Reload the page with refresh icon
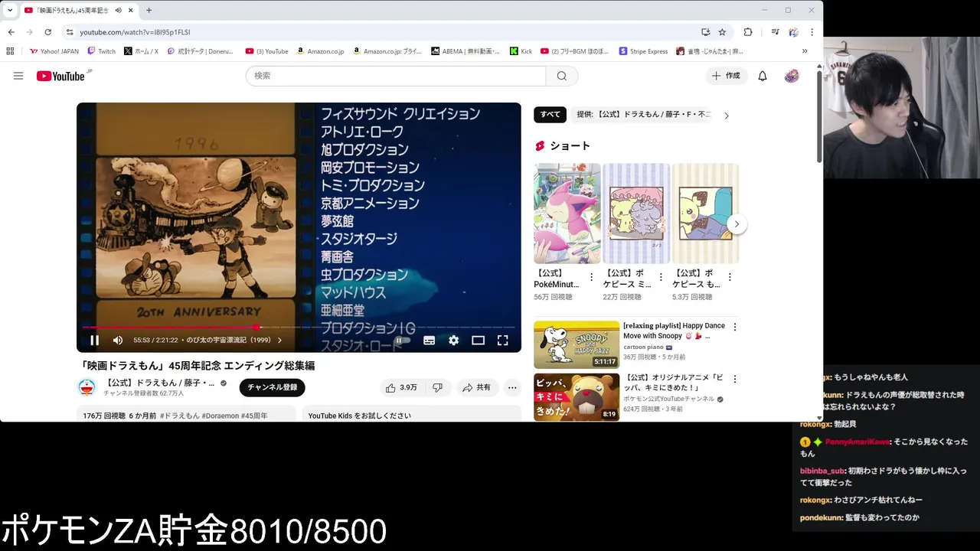 pyautogui.click(x=47, y=32)
